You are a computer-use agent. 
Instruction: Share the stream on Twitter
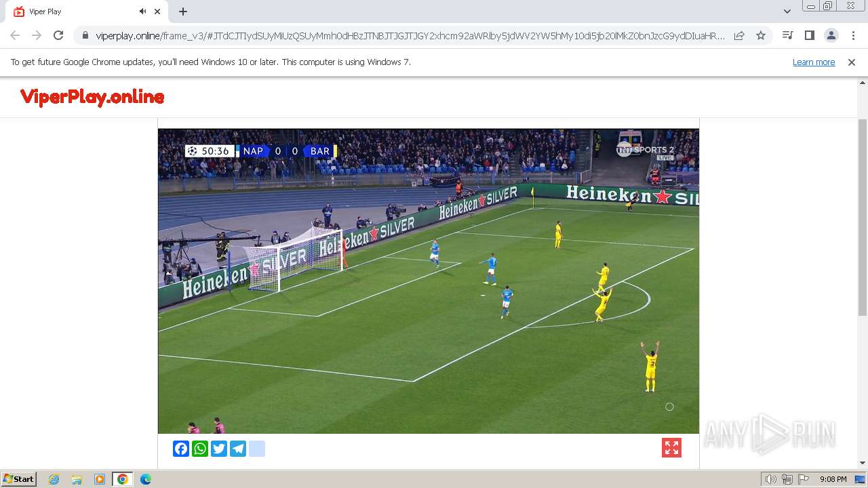tap(219, 449)
